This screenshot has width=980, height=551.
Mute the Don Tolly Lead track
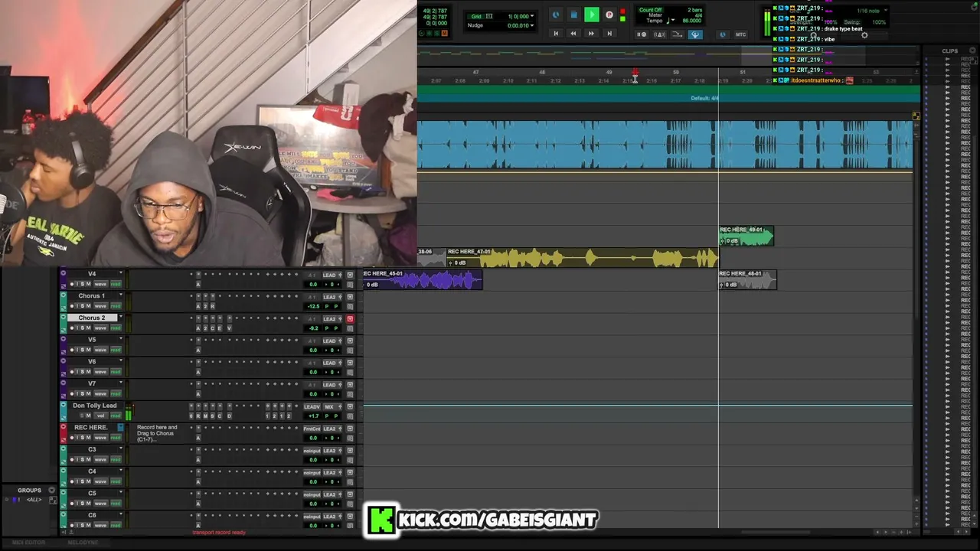click(88, 416)
